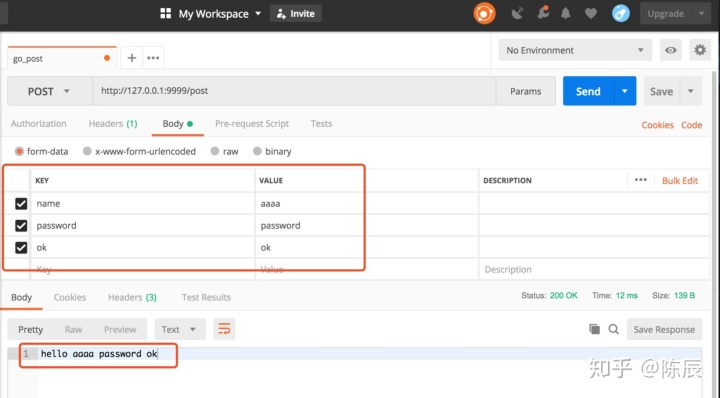Click the Params button
720x398 pixels.
[x=526, y=91]
